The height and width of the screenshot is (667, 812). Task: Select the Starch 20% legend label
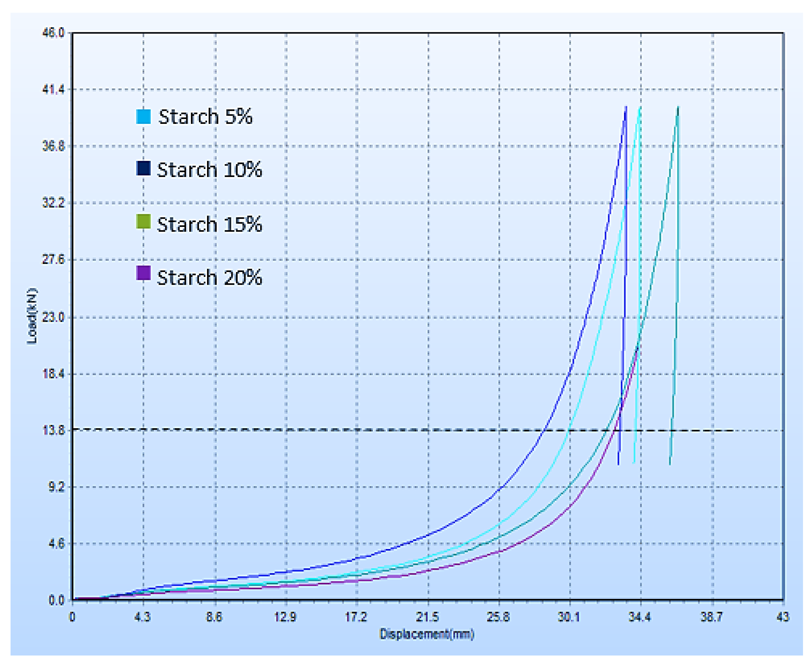click(x=209, y=277)
